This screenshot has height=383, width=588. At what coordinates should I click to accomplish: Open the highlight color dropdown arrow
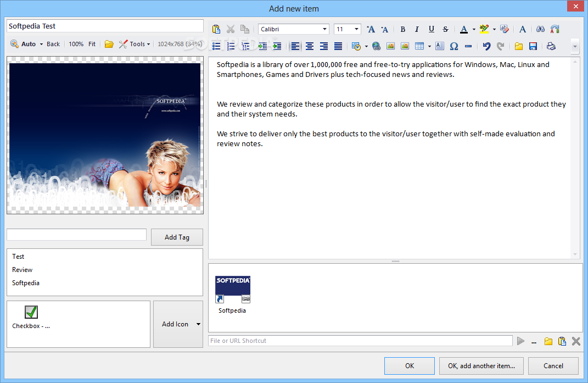[494, 29]
